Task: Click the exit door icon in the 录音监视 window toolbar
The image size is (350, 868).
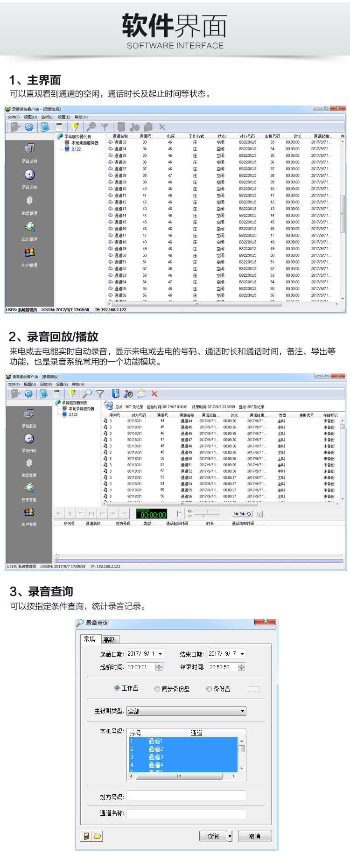Action: 15,126
